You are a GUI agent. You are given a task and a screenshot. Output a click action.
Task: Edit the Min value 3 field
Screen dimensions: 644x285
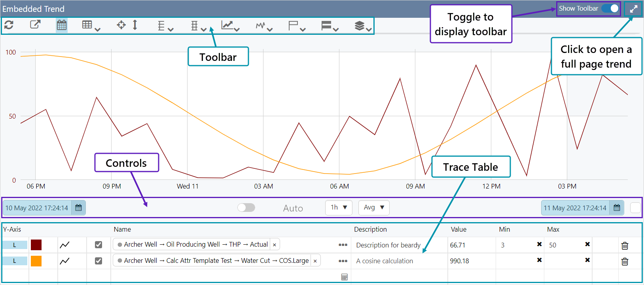(x=516, y=245)
